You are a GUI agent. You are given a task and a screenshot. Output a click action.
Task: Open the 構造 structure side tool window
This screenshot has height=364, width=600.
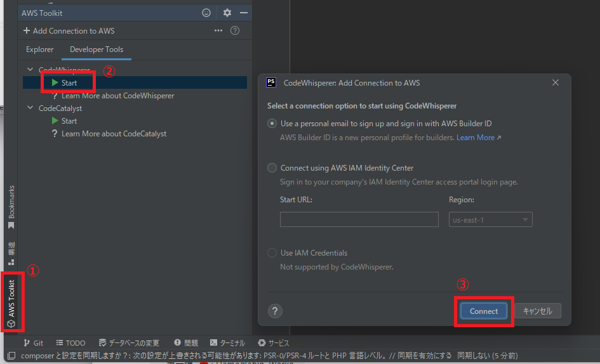pos(11,253)
